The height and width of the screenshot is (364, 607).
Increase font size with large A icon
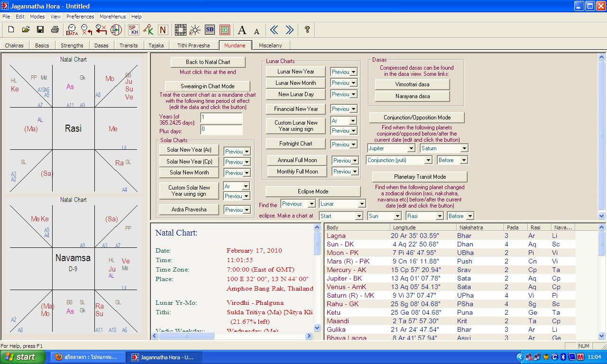242,30
